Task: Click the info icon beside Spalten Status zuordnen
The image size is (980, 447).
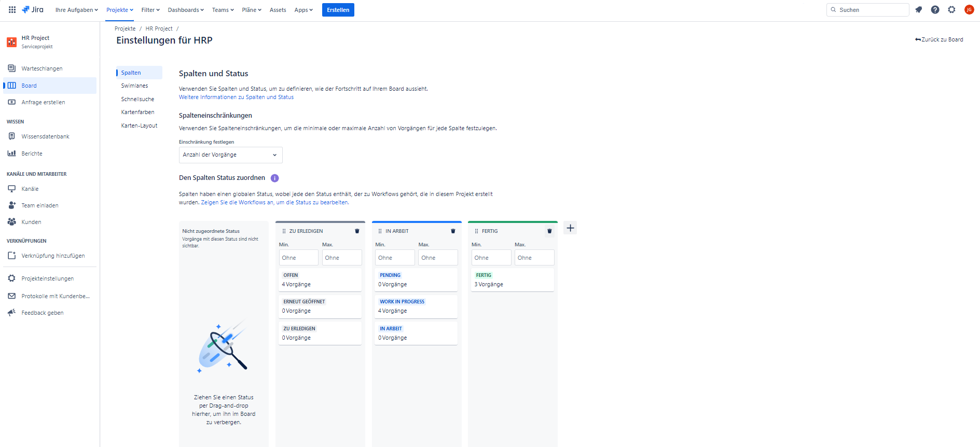Action: [275, 178]
